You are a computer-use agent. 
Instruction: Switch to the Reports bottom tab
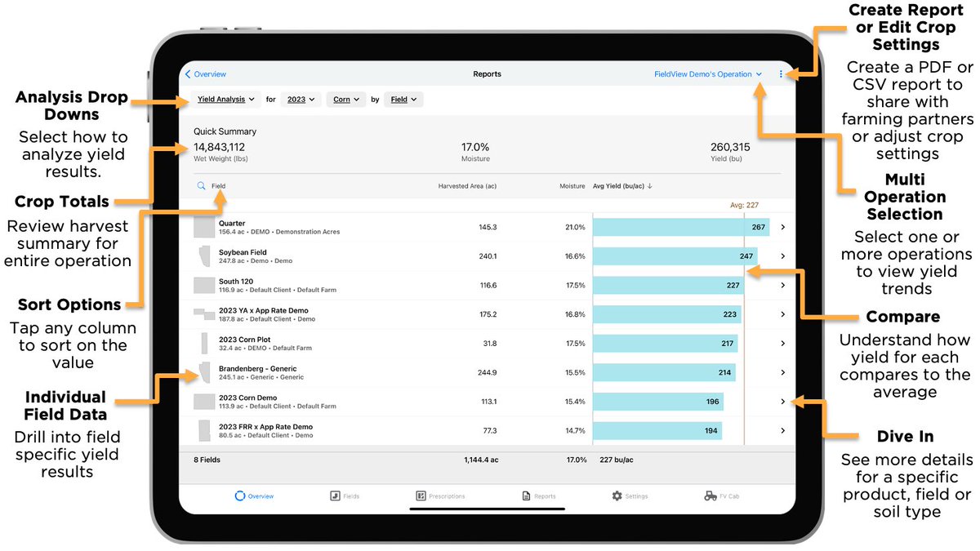[x=539, y=496]
